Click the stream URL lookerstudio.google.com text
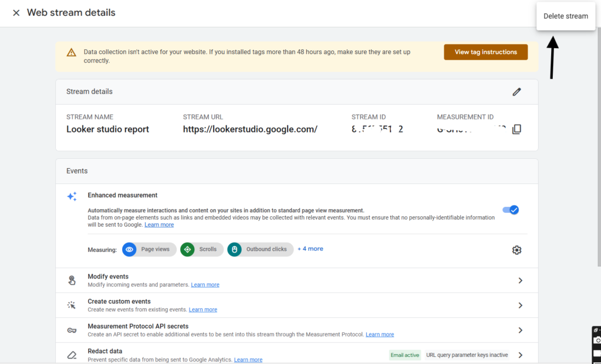The image size is (601, 364). tap(250, 130)
